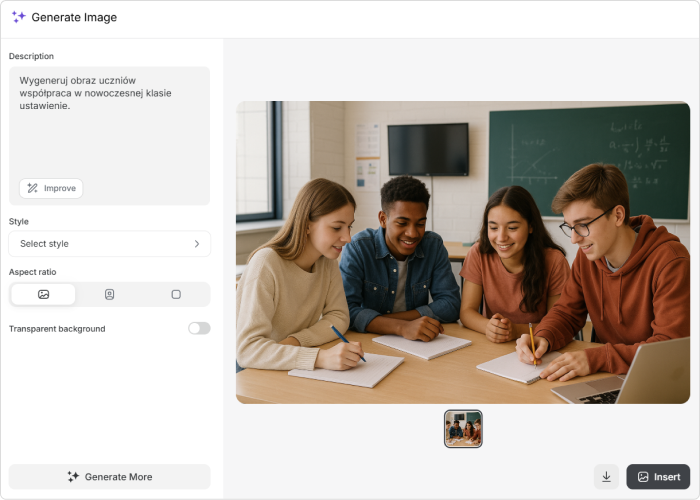Select the generated classroom thumbnail below preview
This screenshot has height=500, width=700.
(463, 428)
